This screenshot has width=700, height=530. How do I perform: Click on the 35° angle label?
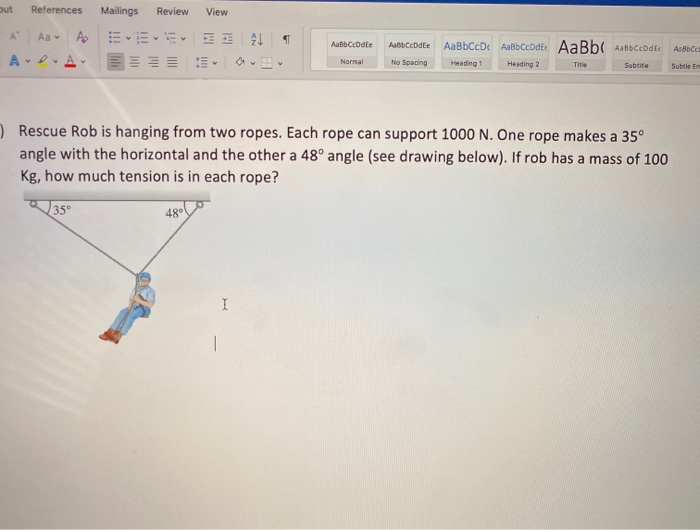62,210
